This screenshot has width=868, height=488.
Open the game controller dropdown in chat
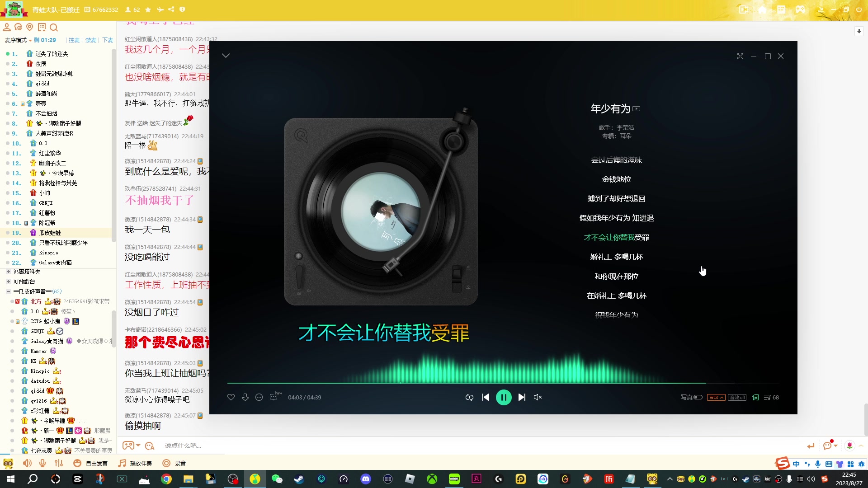(x=131, y=446)
